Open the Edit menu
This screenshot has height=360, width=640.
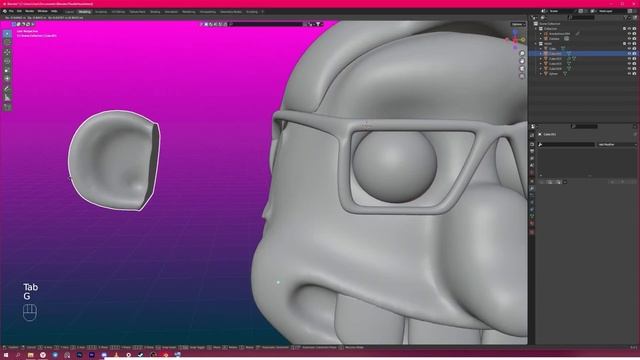coord(19,11)
